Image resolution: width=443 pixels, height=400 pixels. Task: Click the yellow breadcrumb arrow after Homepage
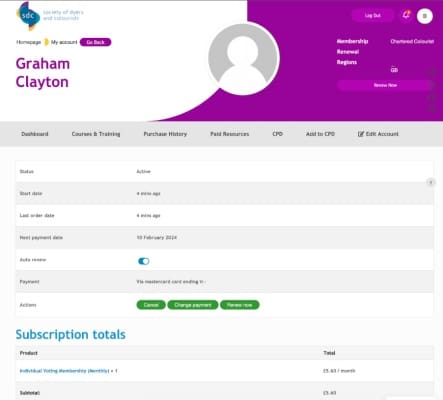tap(46, 42)
